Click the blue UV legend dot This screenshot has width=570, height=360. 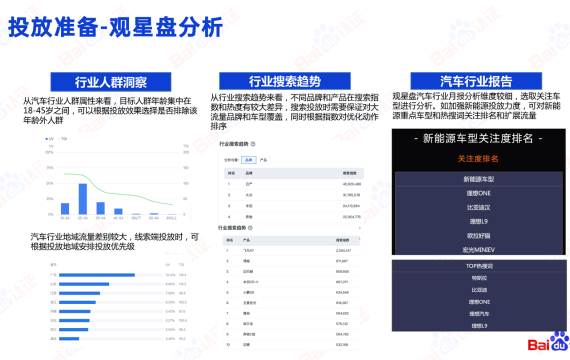(x=47, y=139)
